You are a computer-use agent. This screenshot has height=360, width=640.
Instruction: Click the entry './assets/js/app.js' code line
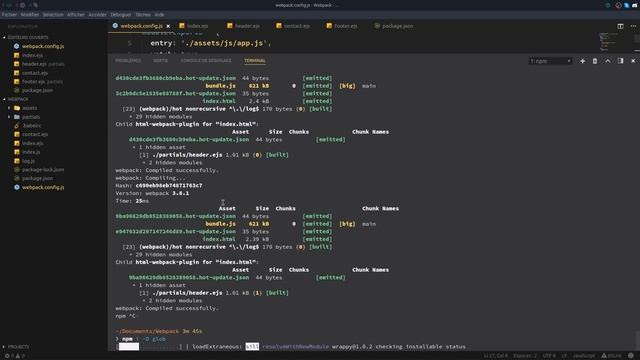coord(211,43)
